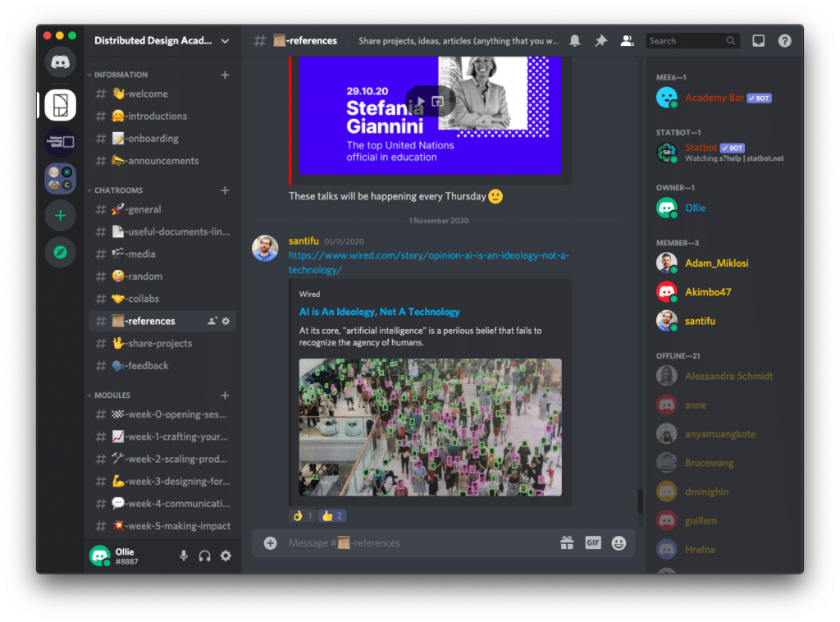Screen dimensions: 840x622
Task: Open Explore Public Servers compass icon
Action: [61, 252]
